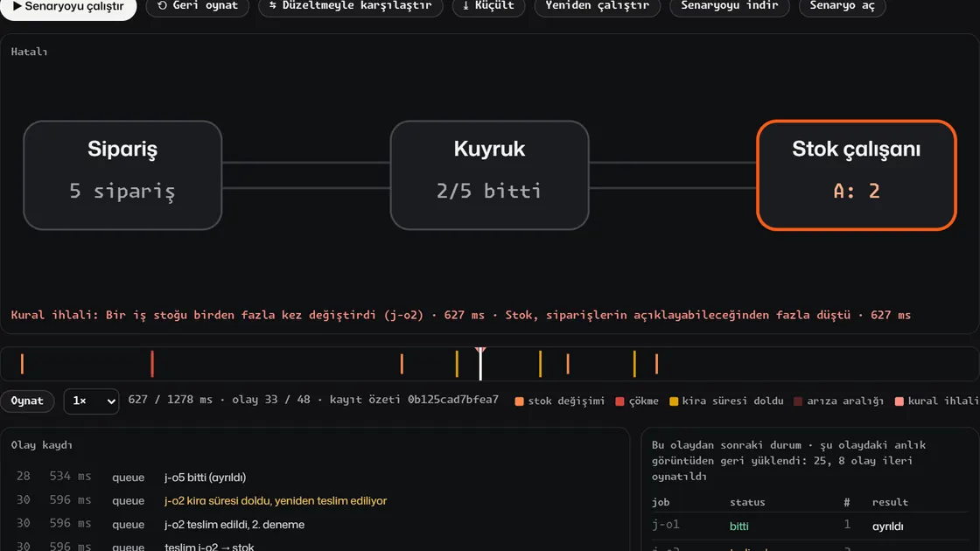Click the kira süresi doldu legend swatch

[673, 401]
